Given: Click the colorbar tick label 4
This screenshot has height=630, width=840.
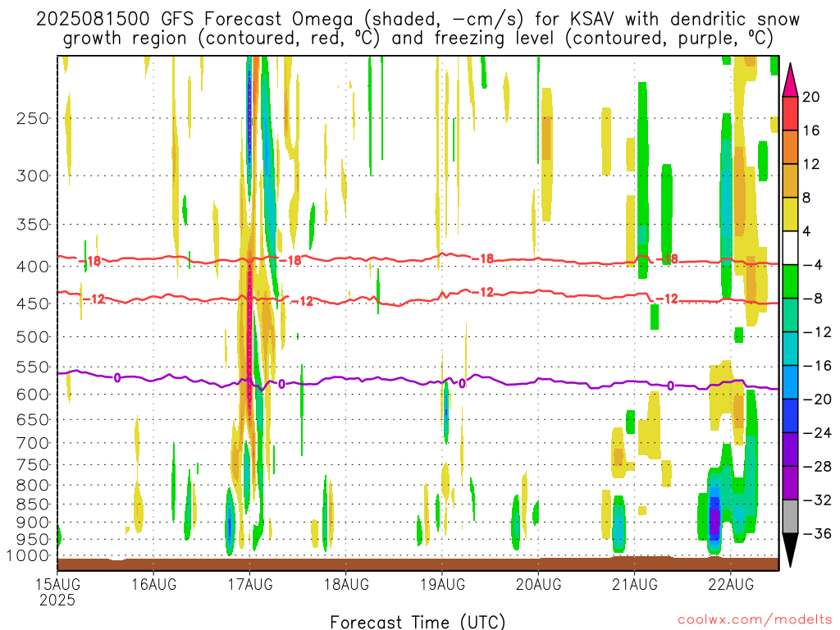Looking at the screenshot, I should tap(806, 231).
